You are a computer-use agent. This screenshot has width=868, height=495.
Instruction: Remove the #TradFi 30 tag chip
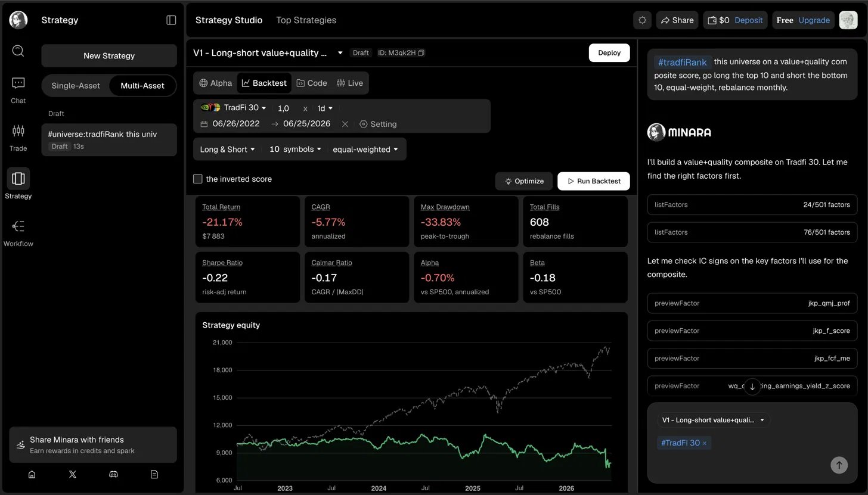[705, 443]
